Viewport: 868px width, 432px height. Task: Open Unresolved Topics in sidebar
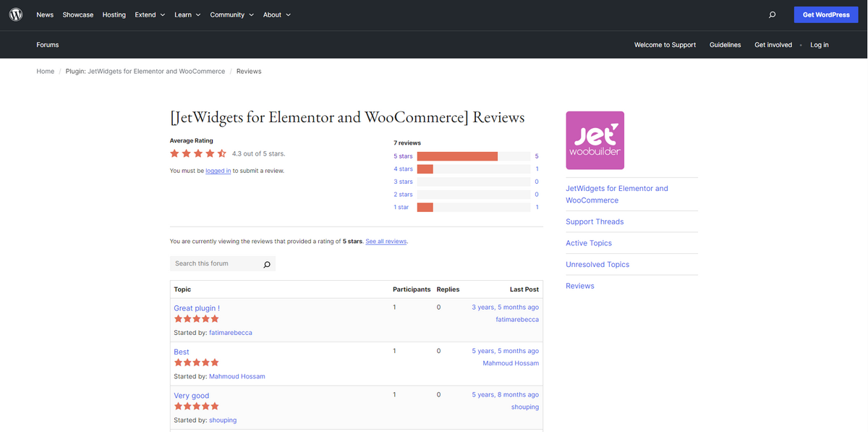pos(597,265)
